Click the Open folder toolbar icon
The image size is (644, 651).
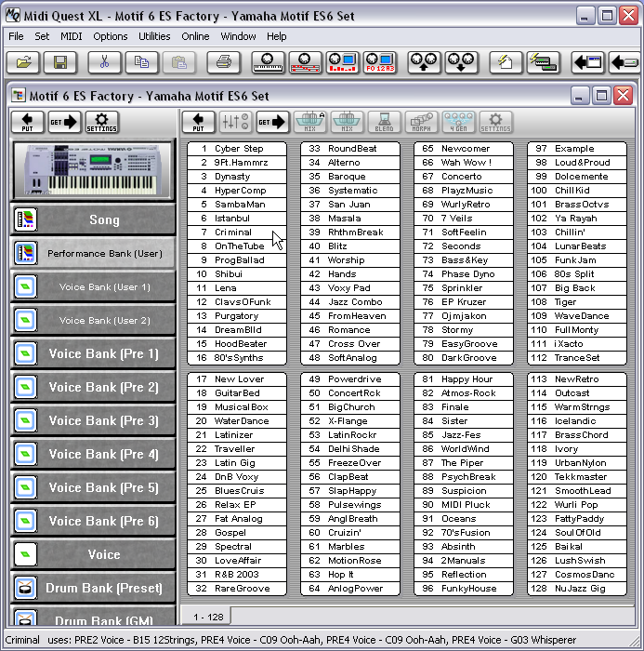click(x=23, y=62)
